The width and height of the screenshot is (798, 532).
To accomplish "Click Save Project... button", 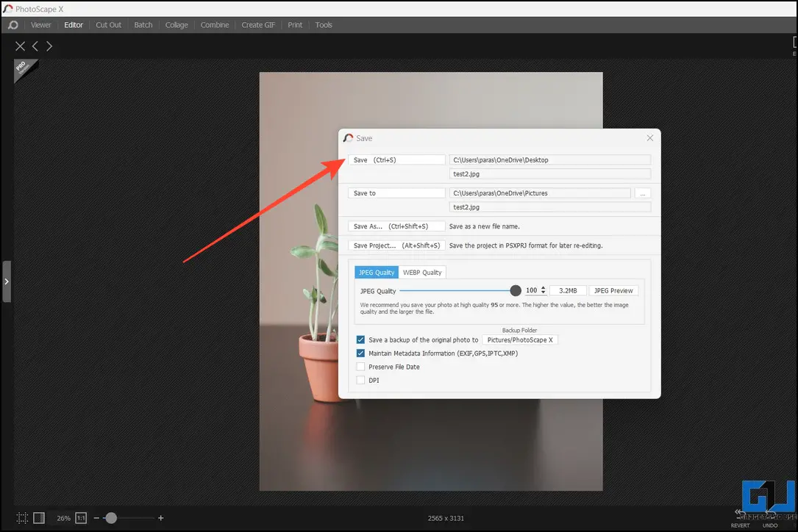I will [x=397, y=245].
